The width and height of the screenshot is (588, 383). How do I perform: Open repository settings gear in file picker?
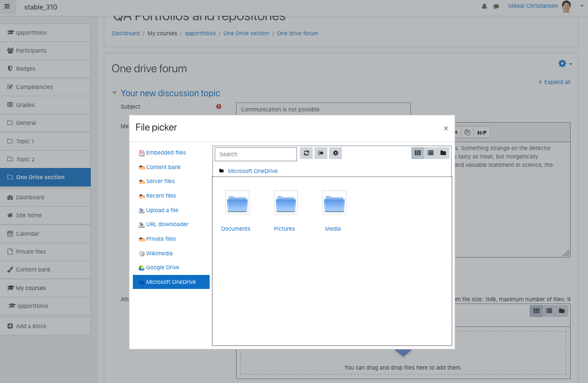tap(336, 153)
